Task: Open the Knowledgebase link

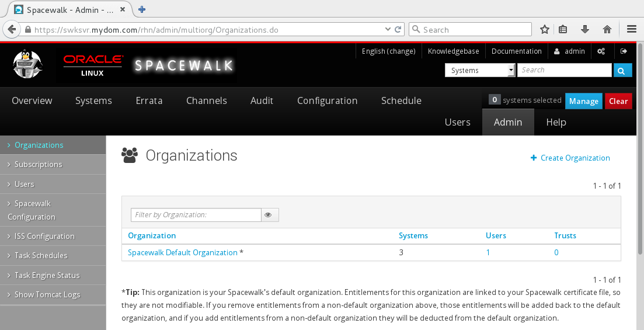Action: [x=454, y=51]
